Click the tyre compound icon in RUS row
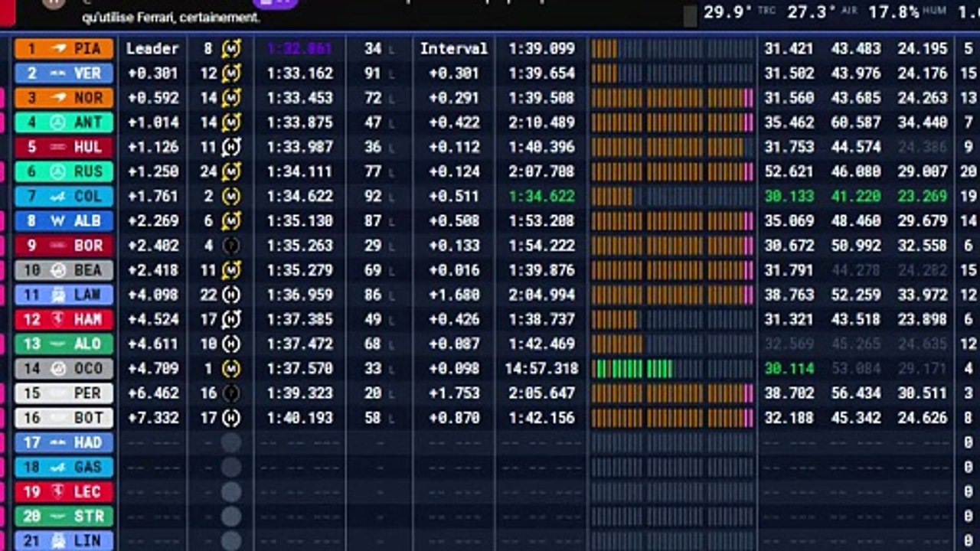Image resolution: width=980 pixels, height=551 pixels. 231,171
